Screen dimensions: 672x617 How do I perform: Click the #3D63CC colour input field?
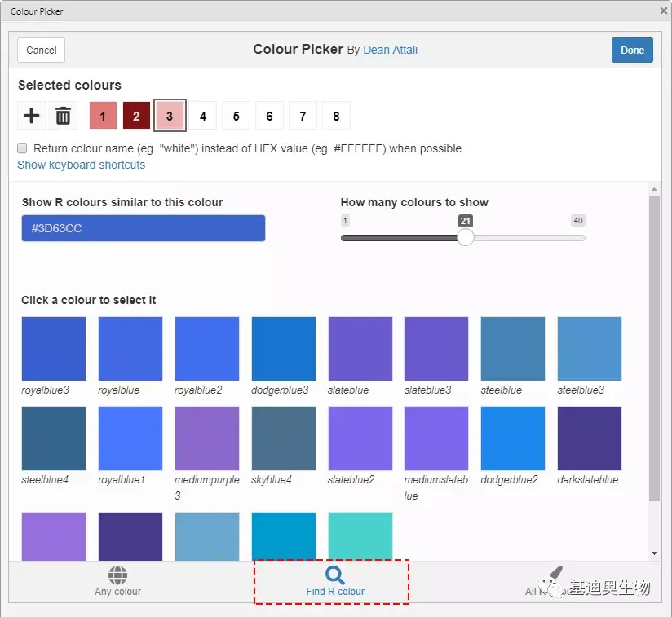pos(144,228)
